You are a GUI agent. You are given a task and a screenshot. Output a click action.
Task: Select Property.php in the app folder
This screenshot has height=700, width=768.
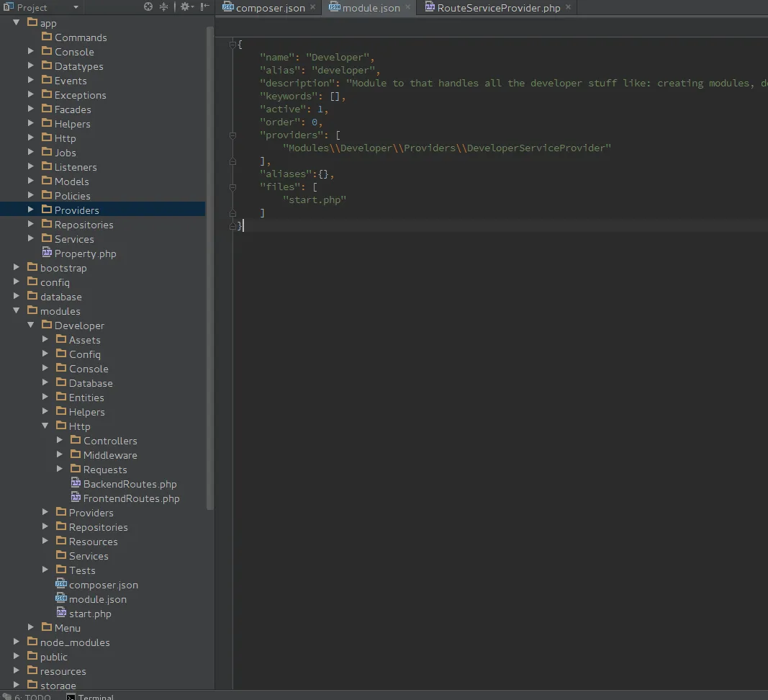[85, 253]
